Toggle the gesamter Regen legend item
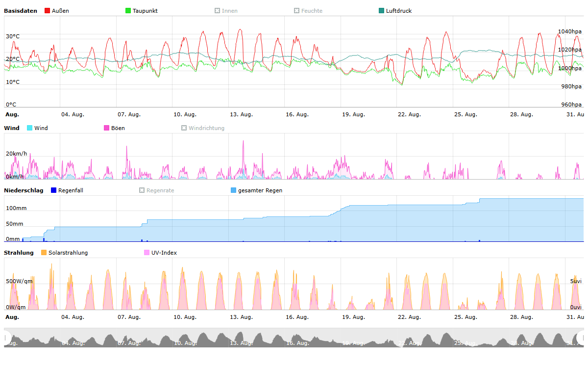This screenshot has width=588, height=368. click(256, 190)
